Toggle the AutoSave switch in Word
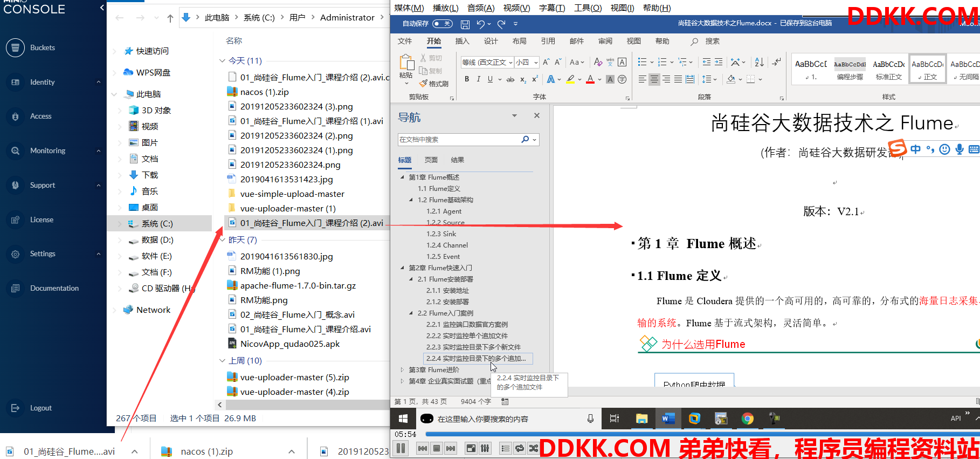Viewport: 980px width, 459px height. pyautogui.click(x=443, y=24)
